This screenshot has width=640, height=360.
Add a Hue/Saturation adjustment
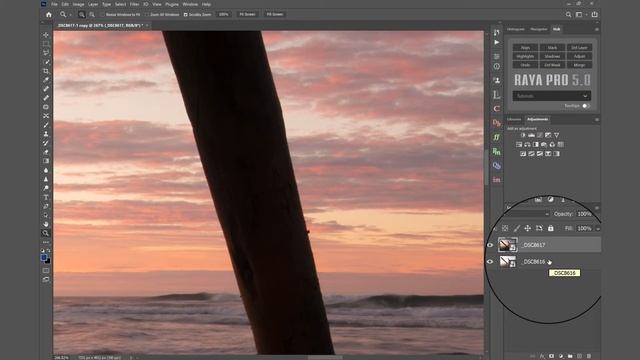click(519, 144)
